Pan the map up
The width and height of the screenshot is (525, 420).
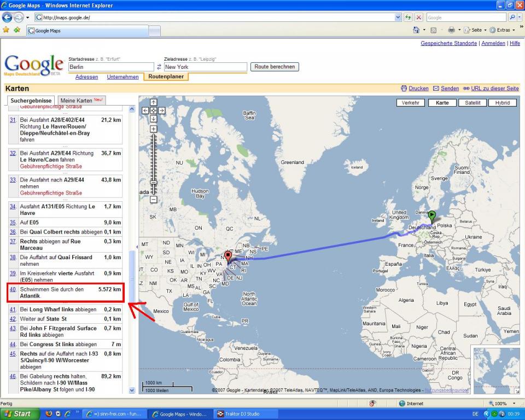pyautogui.click(x=153, y=102)
